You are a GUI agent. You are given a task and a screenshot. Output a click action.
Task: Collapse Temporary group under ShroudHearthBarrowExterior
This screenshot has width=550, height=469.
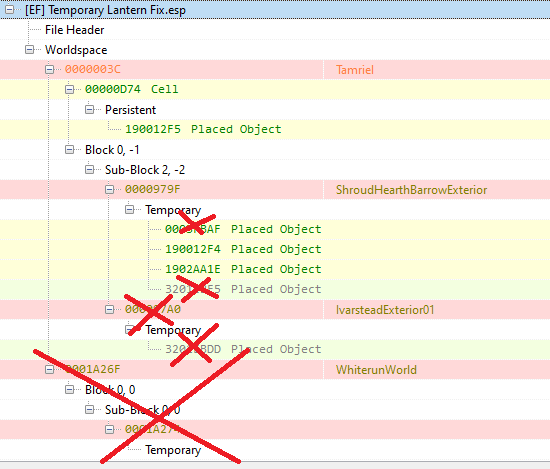(129, 210)
